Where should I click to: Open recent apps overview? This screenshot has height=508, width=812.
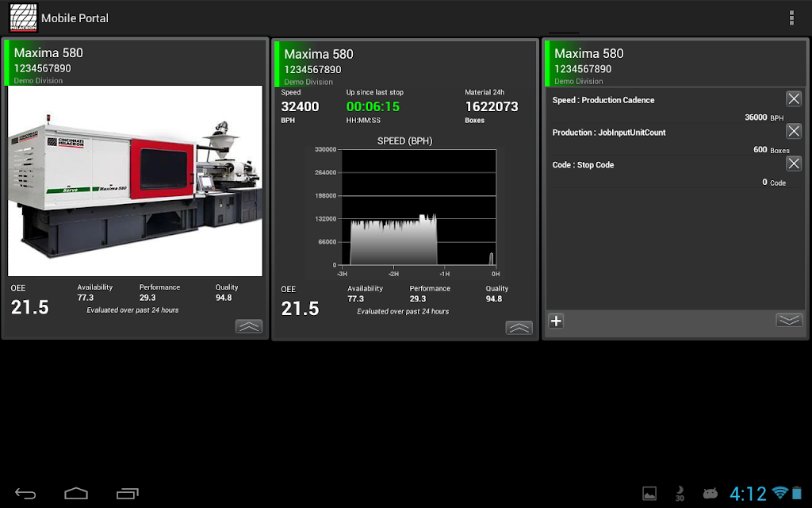pos(128,494)
